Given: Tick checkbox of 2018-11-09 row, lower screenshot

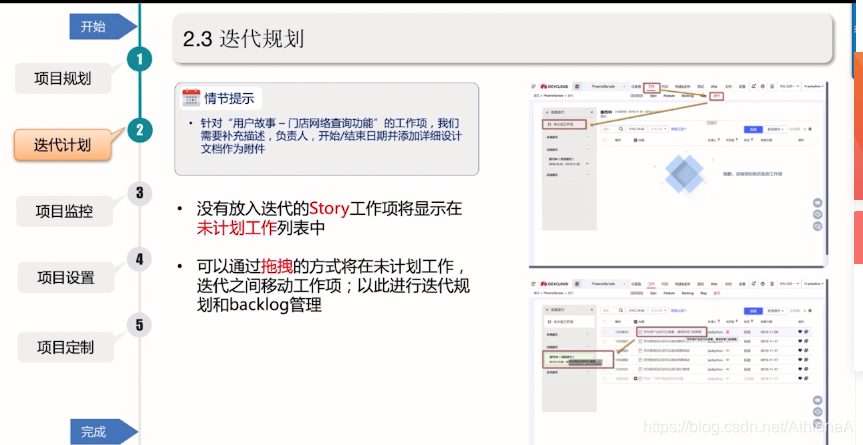Looking at the screenshot, I should [605, 332].
